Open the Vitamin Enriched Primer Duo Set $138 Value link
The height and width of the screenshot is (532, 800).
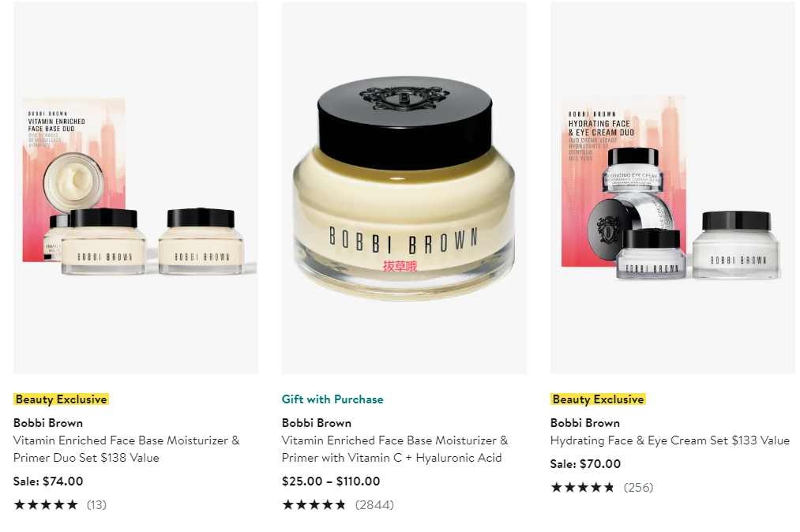(126, 449)
